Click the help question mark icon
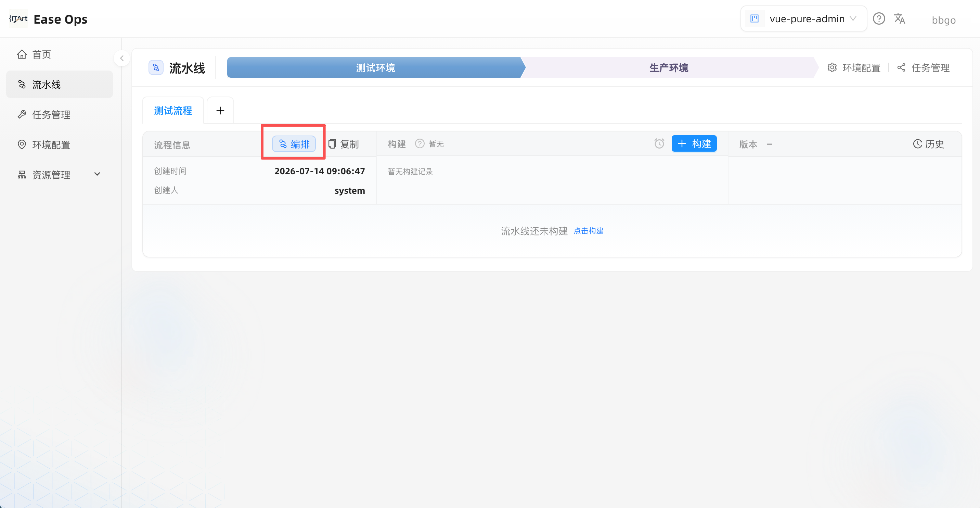Screen dimensions: 980x508 coord(879,18)
